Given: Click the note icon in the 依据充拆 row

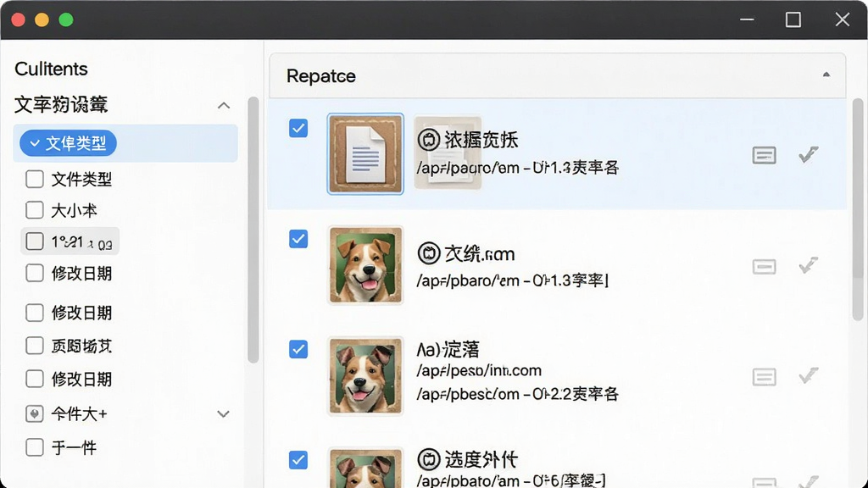Looking at the screenshot, I should 764,156.
